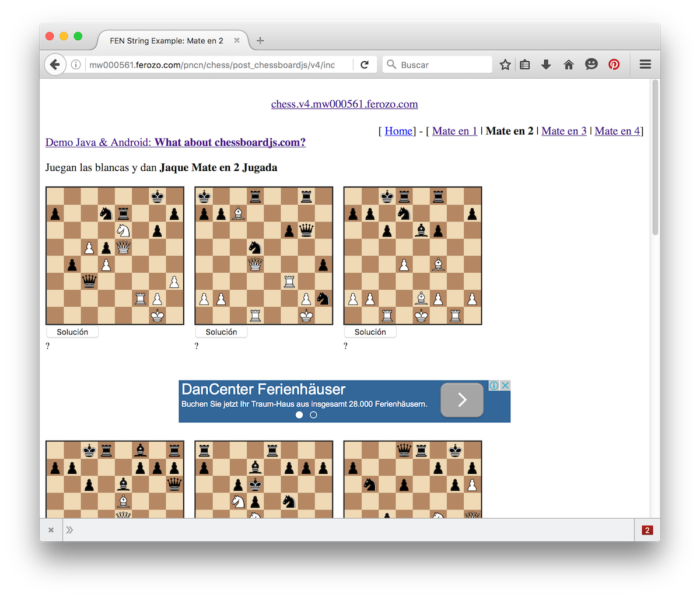The width and height of the screenshot is (700, 598).
Task: Open the Mate en 3 link
Action: click(x=563, y=131)
